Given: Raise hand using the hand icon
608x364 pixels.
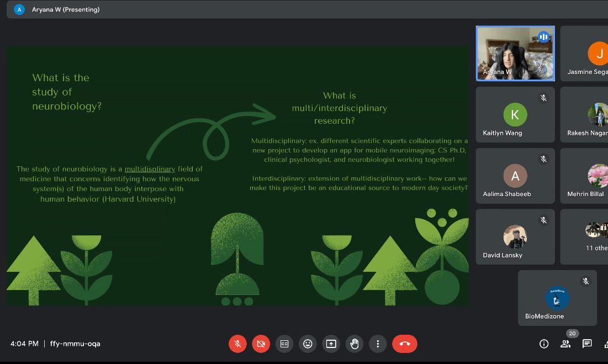Looking at the screenshot, I should click(x=354, y=344).
